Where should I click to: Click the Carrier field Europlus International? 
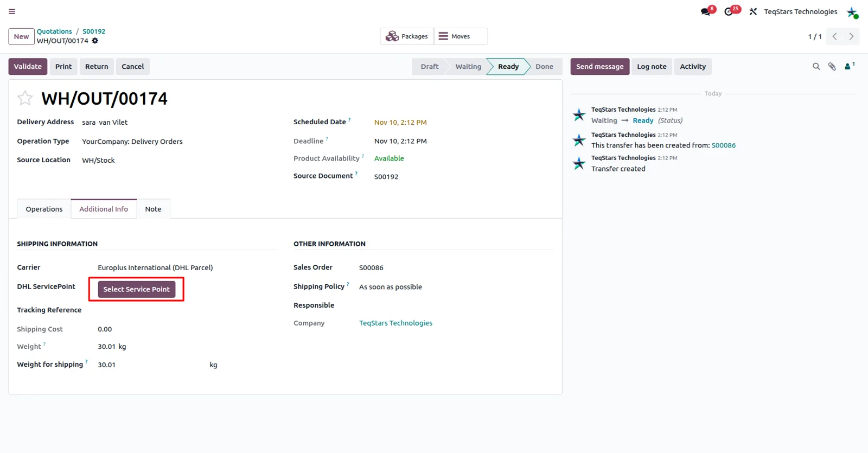click(x=155, y=267)
